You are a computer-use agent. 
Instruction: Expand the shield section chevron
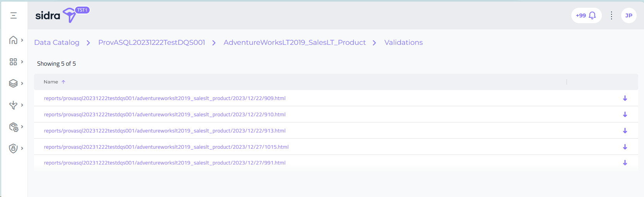coord(22,148)
